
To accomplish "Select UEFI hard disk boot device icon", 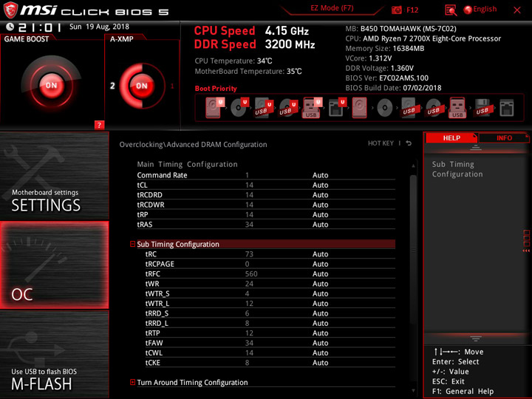I will pyautogui.click(x=214, y=108).
